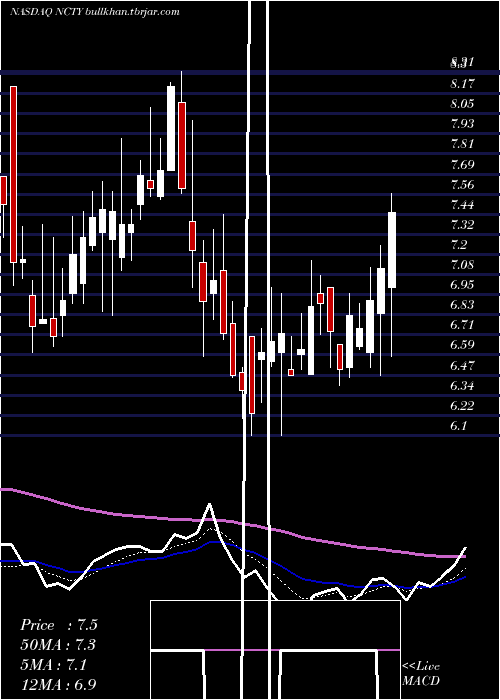
Task: Click the 7.93 price axis label
Action: pyautogui.click(x=462, y=124)
